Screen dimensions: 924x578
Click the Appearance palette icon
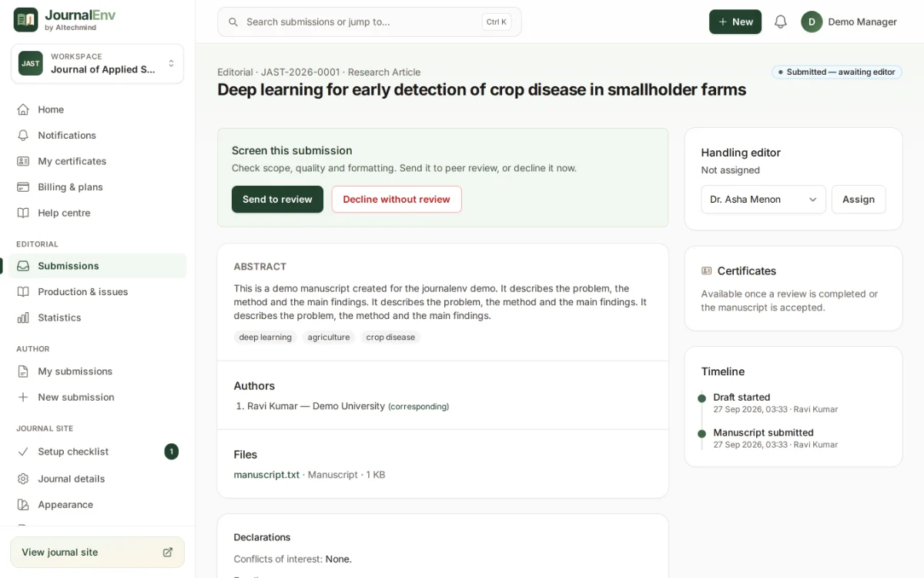(23, 505)
